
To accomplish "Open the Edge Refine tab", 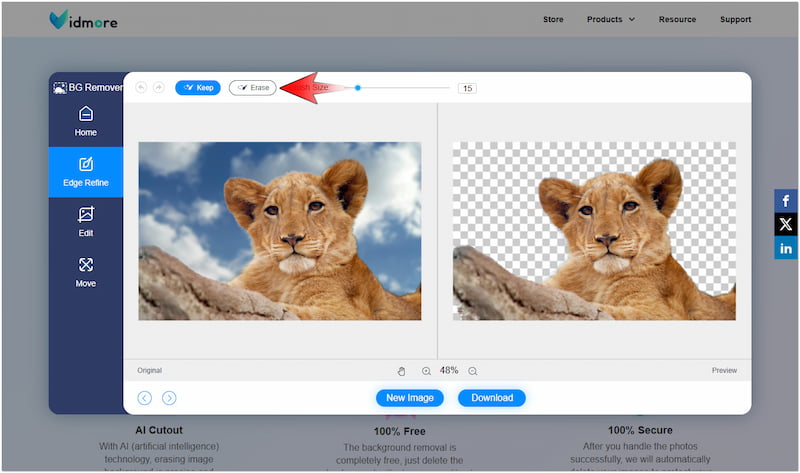I will (x=86, y=172).
